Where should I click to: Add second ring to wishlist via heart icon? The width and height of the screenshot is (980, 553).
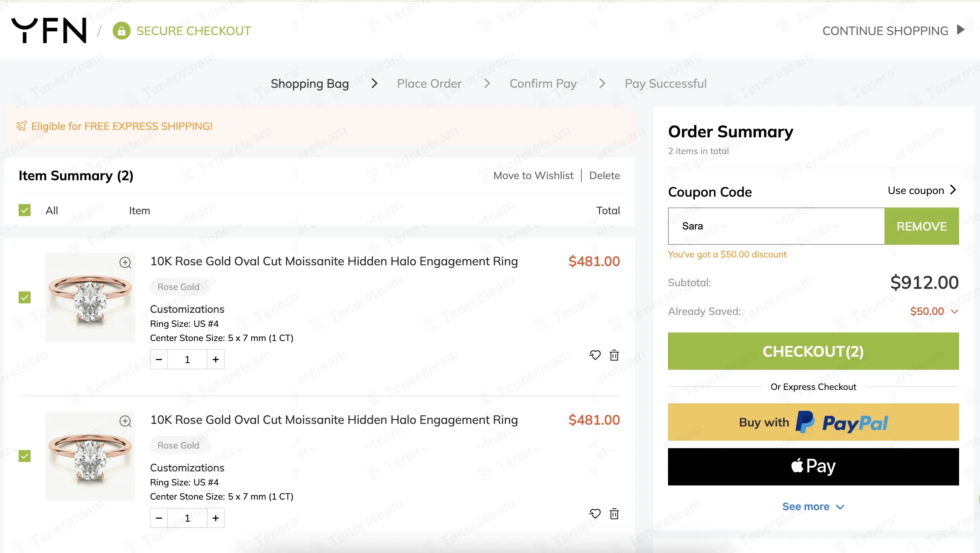[594, 514]
